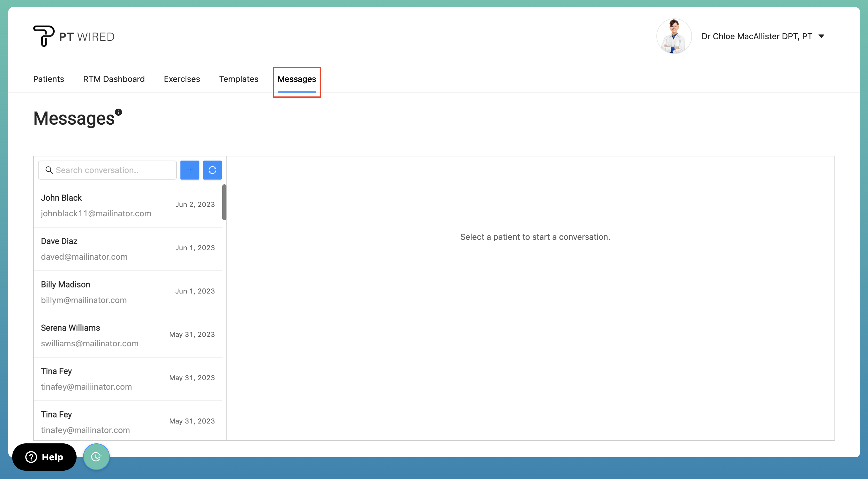868x479 pixels.
Task: Select Dave Diaz's conversation
Action: point(128,248)
